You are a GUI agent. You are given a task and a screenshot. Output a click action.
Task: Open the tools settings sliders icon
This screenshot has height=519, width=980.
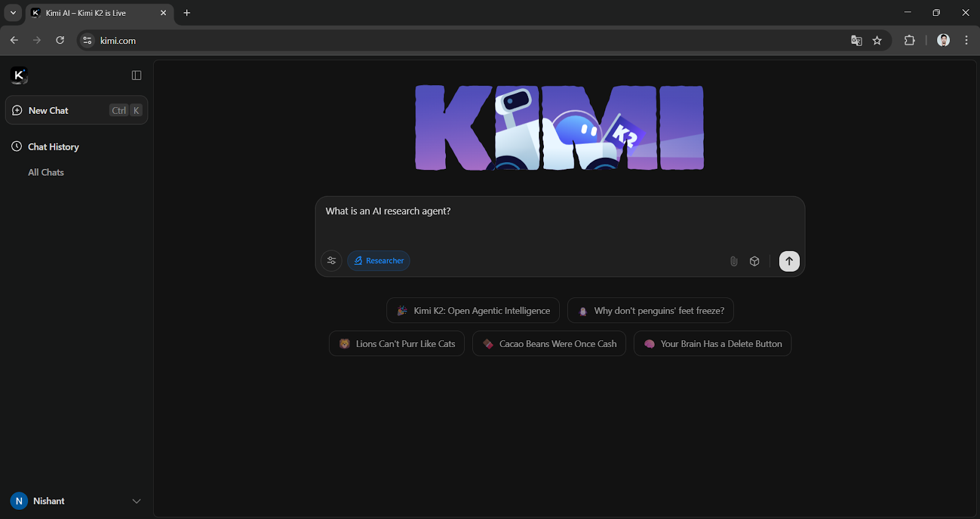pos(331,261)
